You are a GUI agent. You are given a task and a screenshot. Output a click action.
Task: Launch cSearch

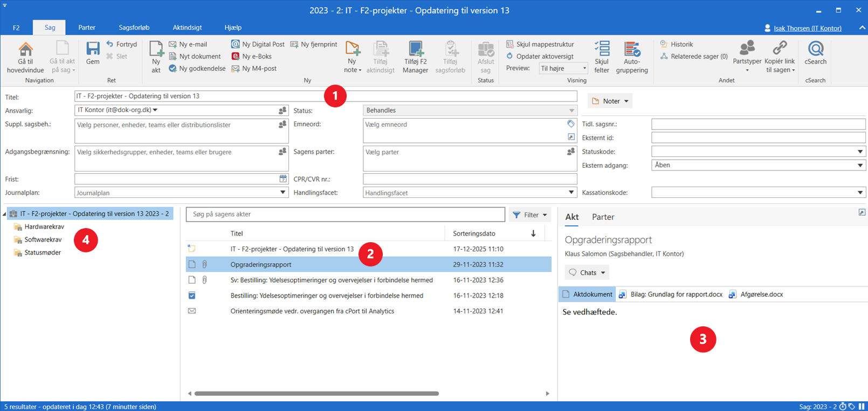coord(815,53)
